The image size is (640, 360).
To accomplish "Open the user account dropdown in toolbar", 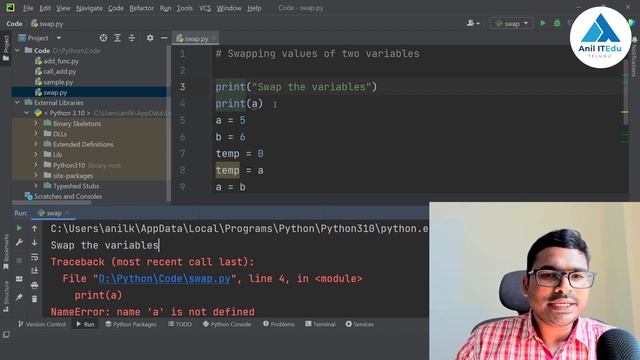I will point(473,23).
